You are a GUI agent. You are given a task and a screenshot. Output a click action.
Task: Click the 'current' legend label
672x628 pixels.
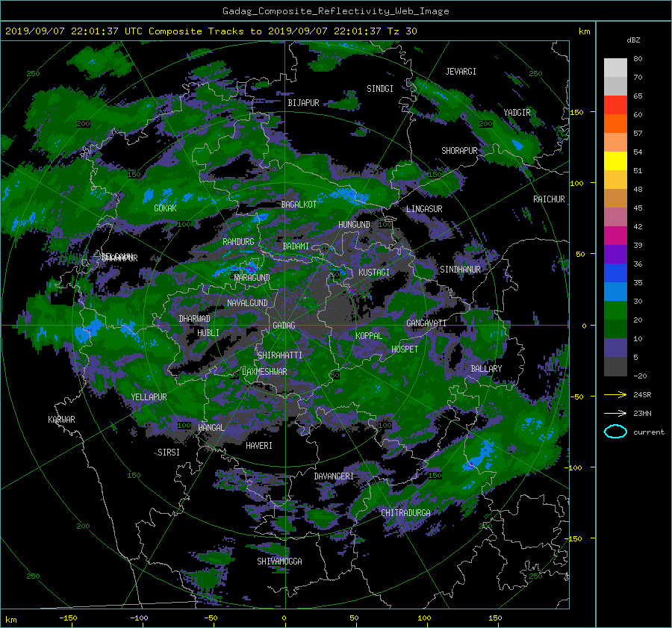pyautogui.click(x=649, y=432)
